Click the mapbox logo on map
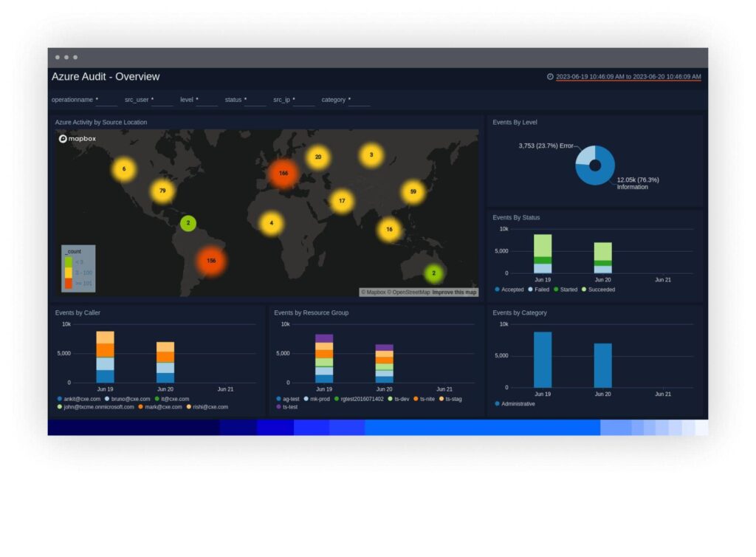Screen dimensions: 756x557 (77, 139)
